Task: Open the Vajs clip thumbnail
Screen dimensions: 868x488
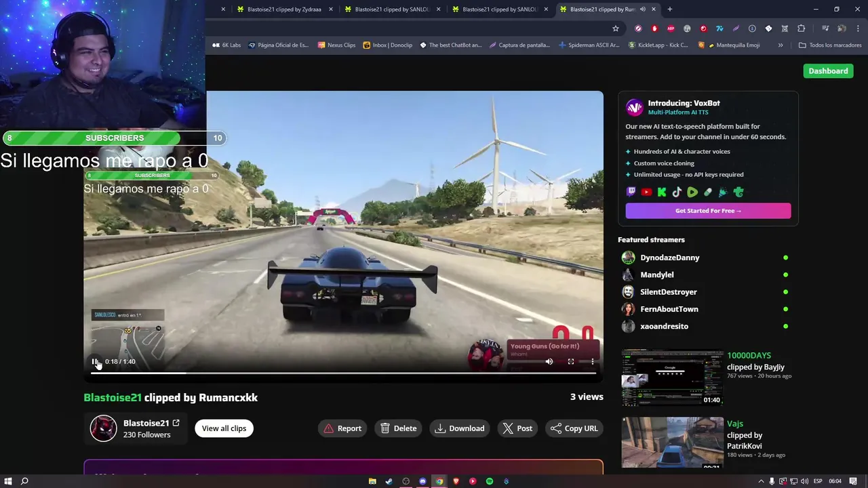Action: (672, 443)
